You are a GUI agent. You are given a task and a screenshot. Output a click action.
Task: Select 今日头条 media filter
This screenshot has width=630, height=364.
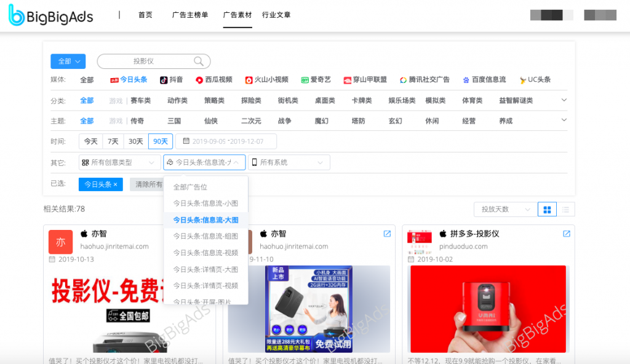click(x=129, y=79)
